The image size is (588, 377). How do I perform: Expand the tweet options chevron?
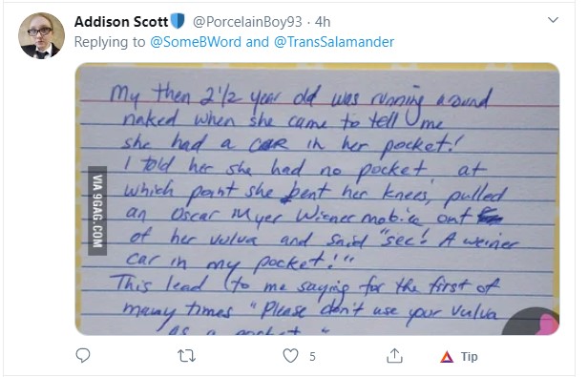pyautogui.click(x=553, y=20)
